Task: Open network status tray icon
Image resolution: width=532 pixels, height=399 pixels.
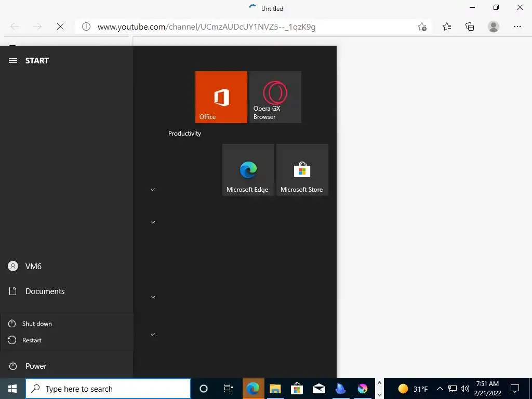Action: coord(453,389)
